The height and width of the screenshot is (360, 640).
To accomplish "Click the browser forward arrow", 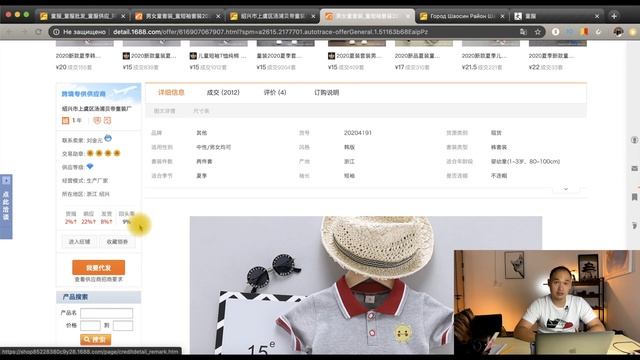I will (24, 32).
